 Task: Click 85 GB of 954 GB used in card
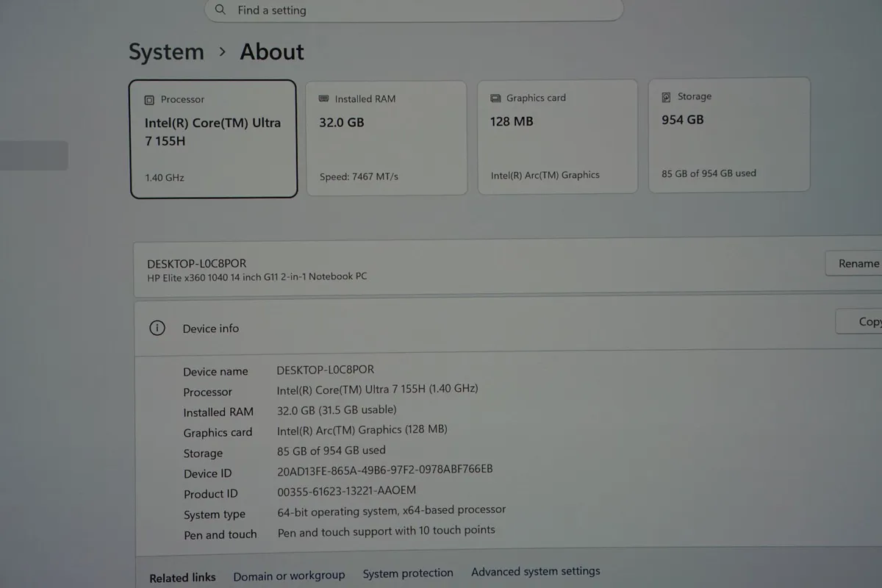709,173
